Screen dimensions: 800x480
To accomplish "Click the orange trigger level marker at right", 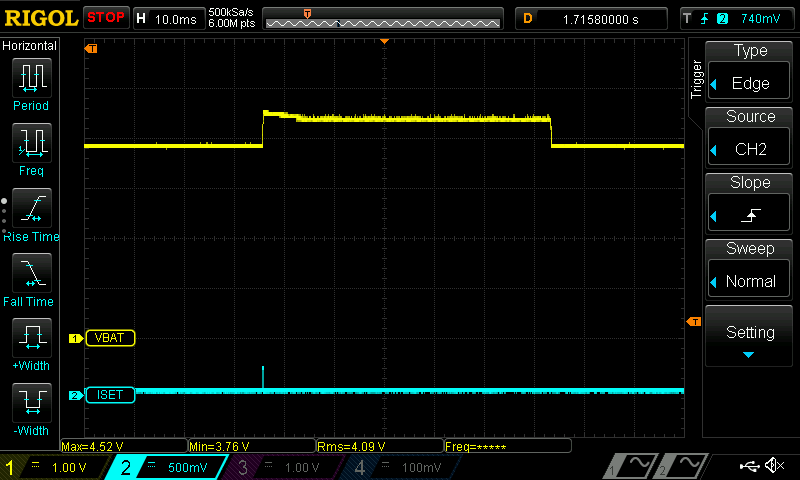I will coord(694,321).
